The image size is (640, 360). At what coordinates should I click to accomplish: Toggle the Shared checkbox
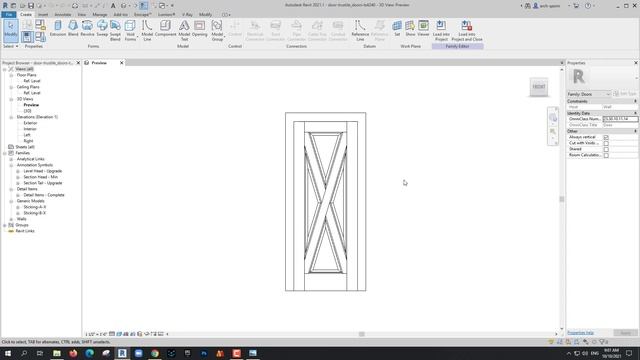click(x=606, y=149)
